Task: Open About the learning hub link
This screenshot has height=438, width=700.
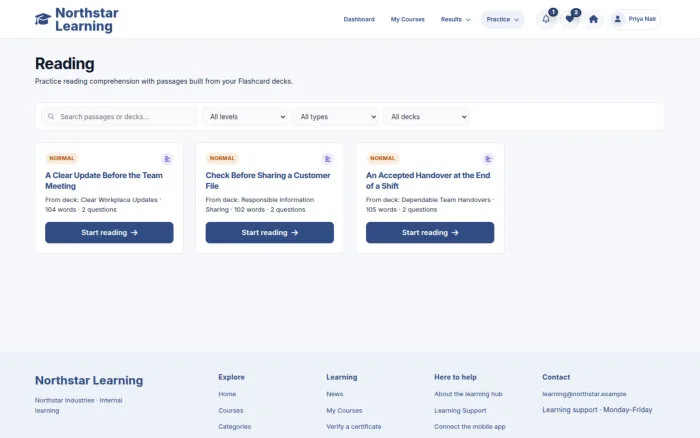Action: (468, 394)
